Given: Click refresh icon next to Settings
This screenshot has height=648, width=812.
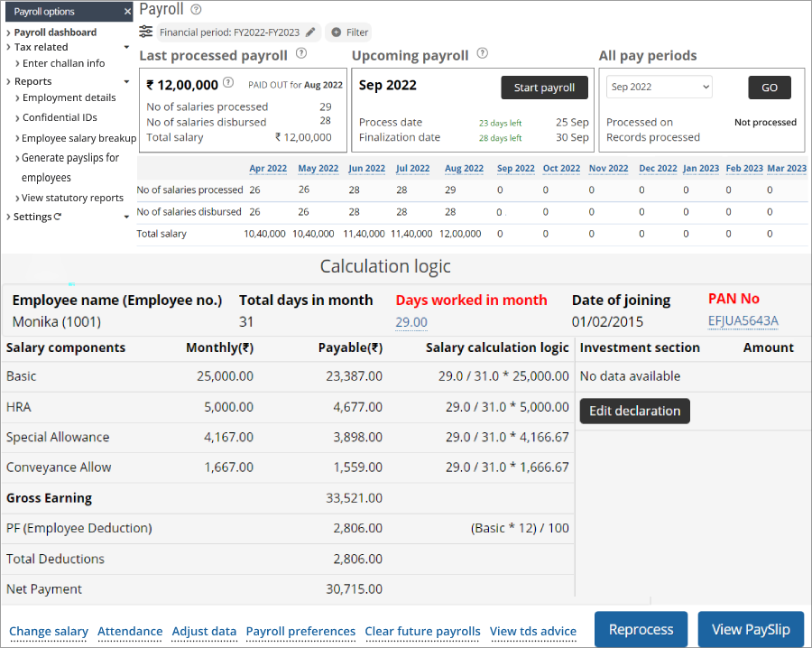Looking at the screenshot, I should pyautogui.click(x=57, y=217).
